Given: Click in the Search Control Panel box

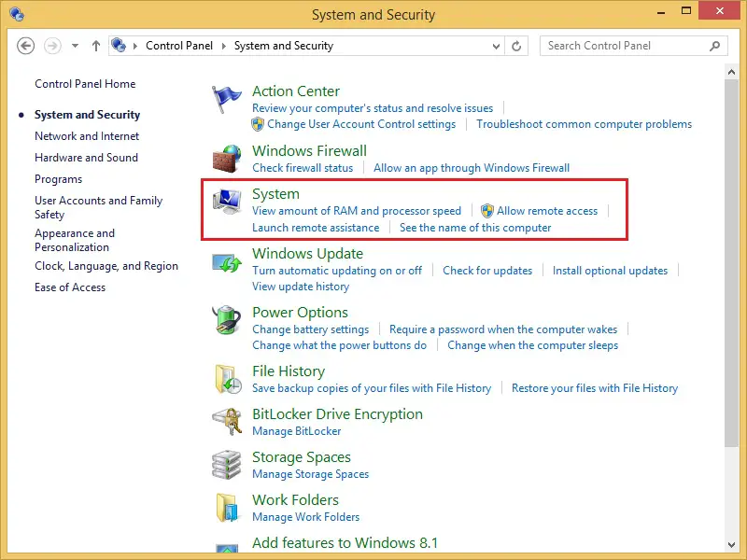Looking at the screenshot, I should (x=626, y=46).
